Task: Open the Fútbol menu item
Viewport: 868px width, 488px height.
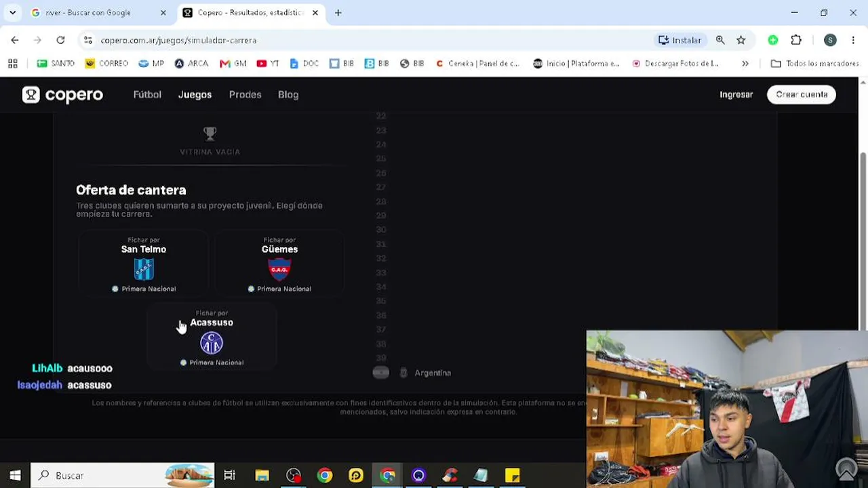Action: 147,95
